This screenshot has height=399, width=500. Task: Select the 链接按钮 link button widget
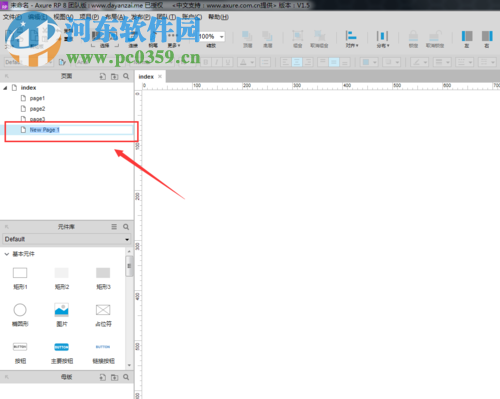pos(103,353)
